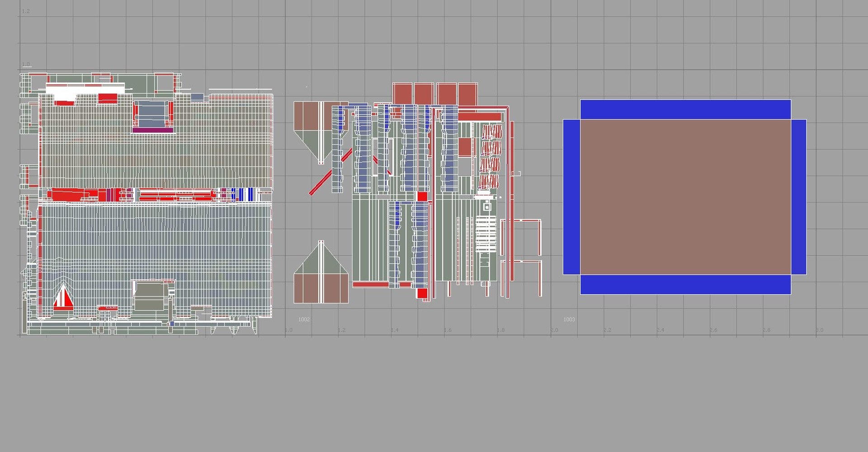This screenshot has width=868, height=452.
Task: Select the blue bottom strip UV shell
Action: pos(685,285)
